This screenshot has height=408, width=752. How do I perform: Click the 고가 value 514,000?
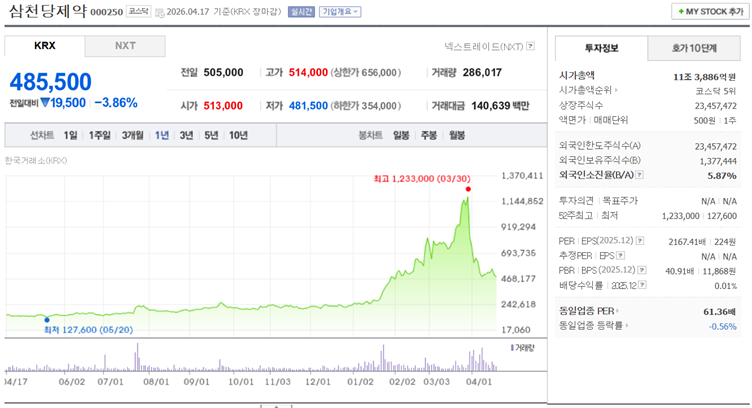pos(308,72)
